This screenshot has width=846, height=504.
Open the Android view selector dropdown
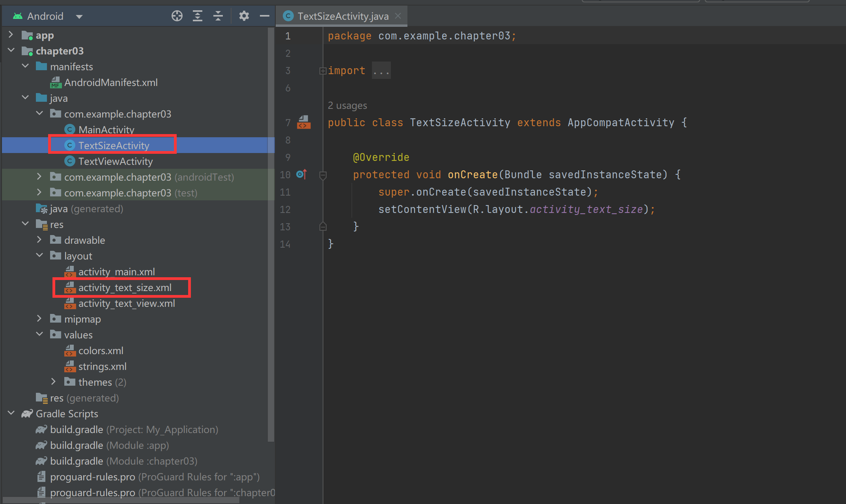[79, 17]
